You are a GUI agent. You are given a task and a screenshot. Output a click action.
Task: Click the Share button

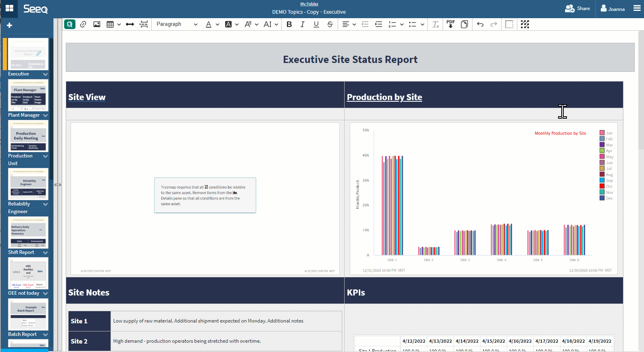(577, 8)
